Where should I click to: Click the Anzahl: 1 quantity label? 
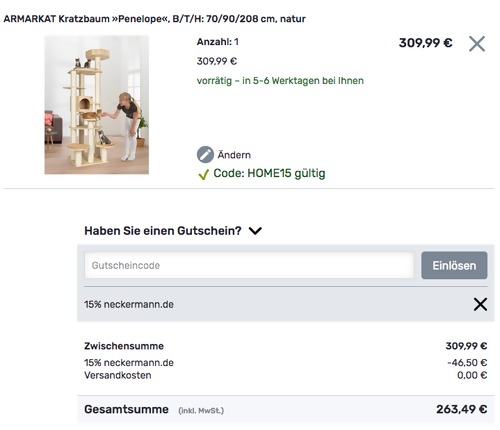click(217, 42)
